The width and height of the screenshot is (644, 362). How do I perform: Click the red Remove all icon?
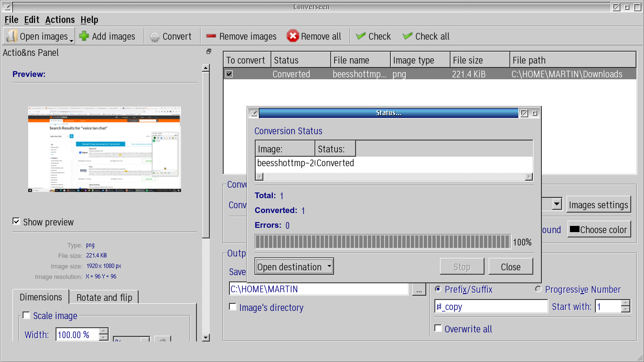tap(293, 36)
